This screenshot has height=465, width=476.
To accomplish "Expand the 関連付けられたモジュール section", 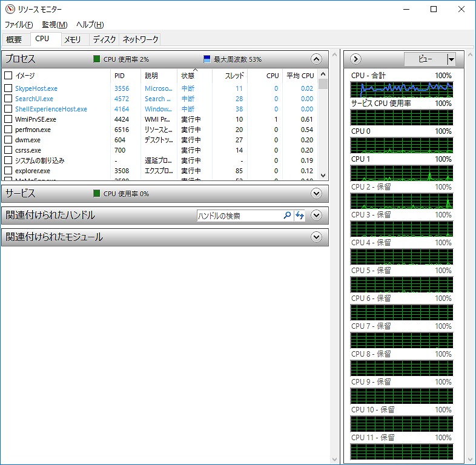I will point(316,237).
